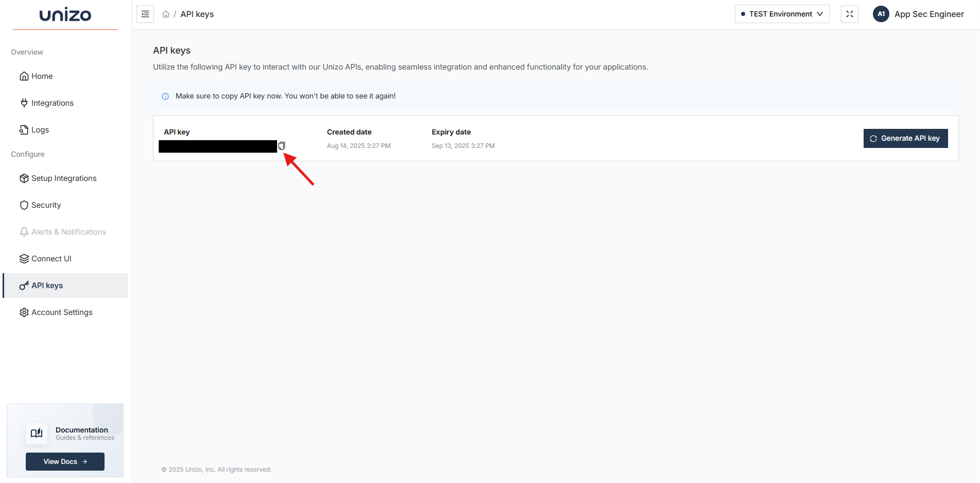Click the home icon in breadcrumb

coord(165,14)
